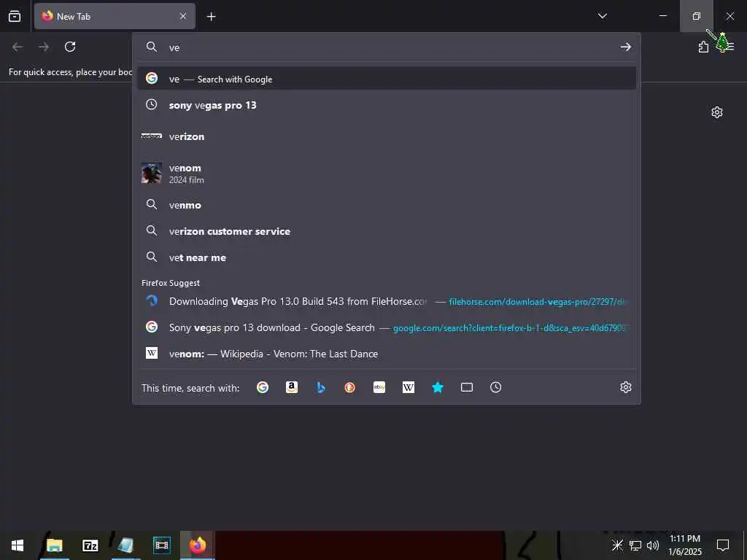Click the verizon logo icon

(x=152, y=136)
